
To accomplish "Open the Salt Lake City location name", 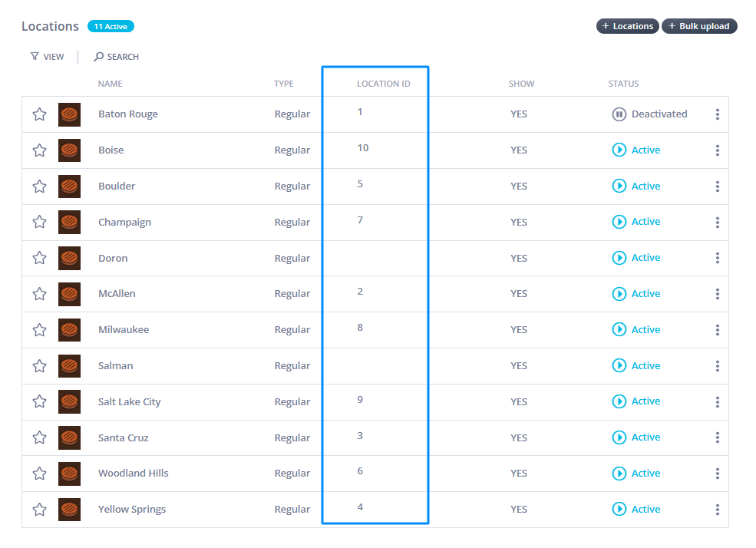I will tap(129, 402).
